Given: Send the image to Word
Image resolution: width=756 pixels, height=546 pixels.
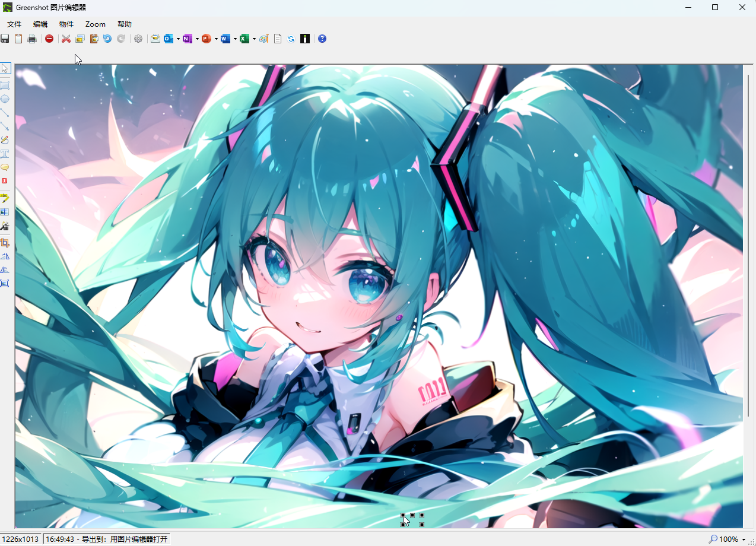Looking at the screenshot, I should 225,39.
